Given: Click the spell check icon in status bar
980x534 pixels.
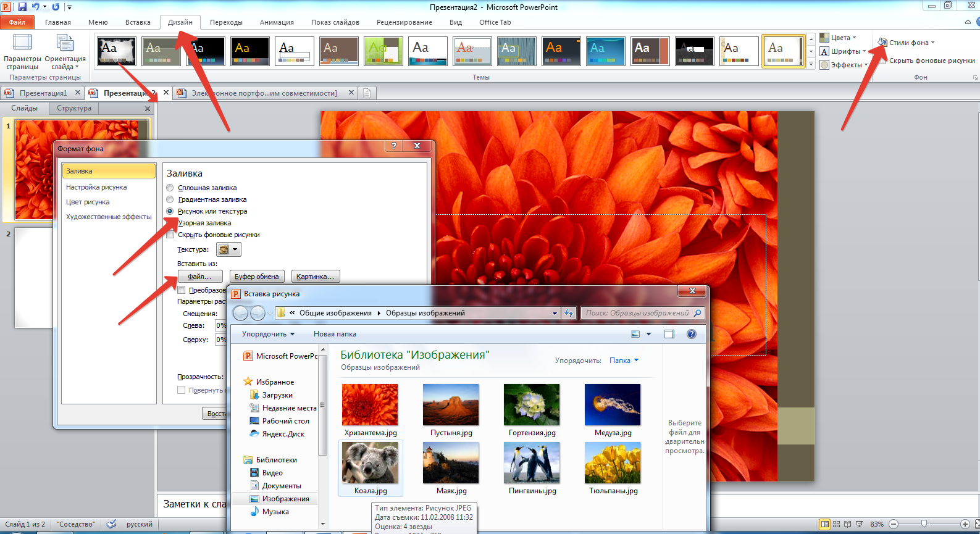Looking at the screenshot, I should (x=111, y=524).
